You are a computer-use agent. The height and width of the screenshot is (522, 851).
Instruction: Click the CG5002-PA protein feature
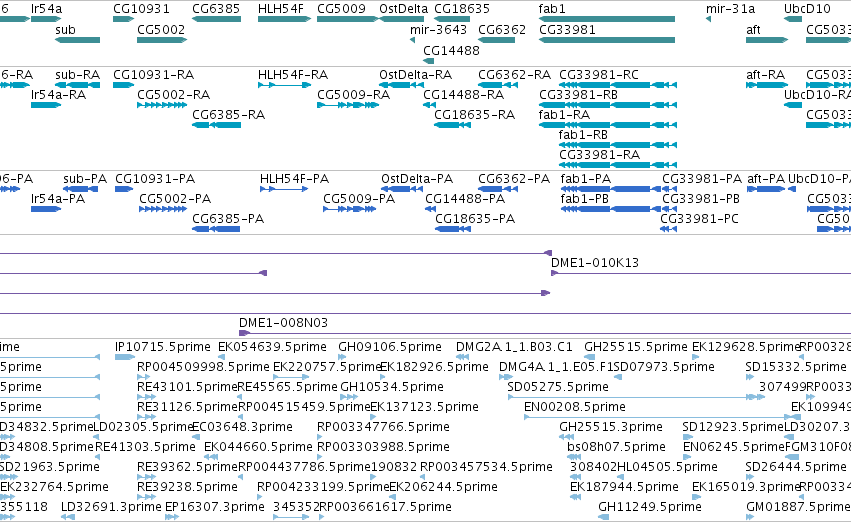(163, 209)
